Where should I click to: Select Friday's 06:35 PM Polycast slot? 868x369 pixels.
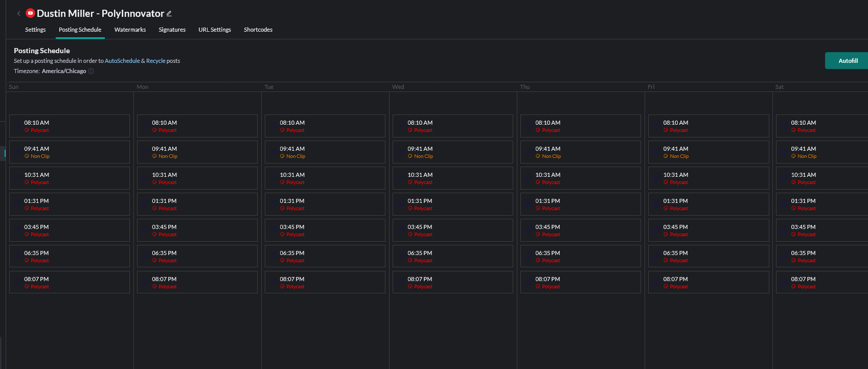click(x=708, y=256)
